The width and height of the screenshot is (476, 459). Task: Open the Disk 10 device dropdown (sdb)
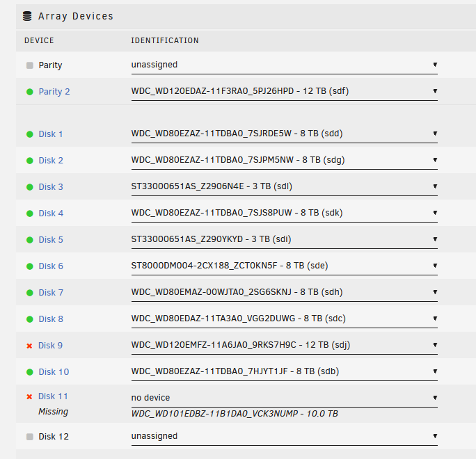(284, 371)
